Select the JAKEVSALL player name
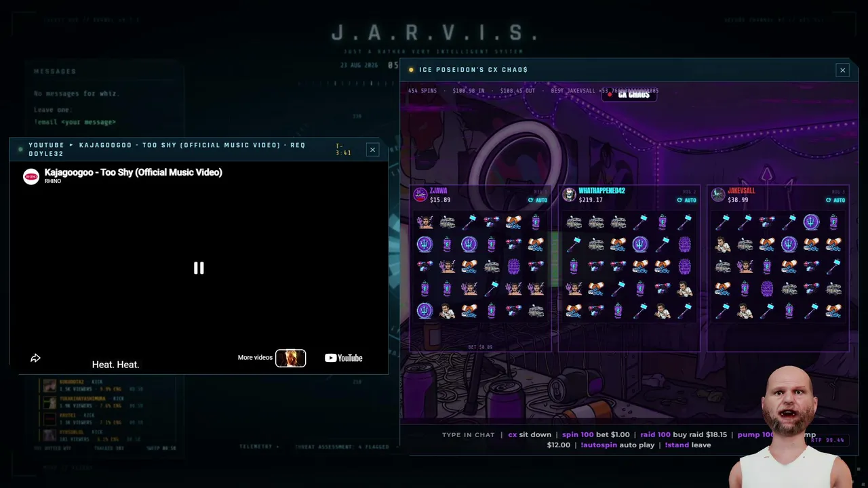This screenshot has height=488, width=868. click(741, 191)
